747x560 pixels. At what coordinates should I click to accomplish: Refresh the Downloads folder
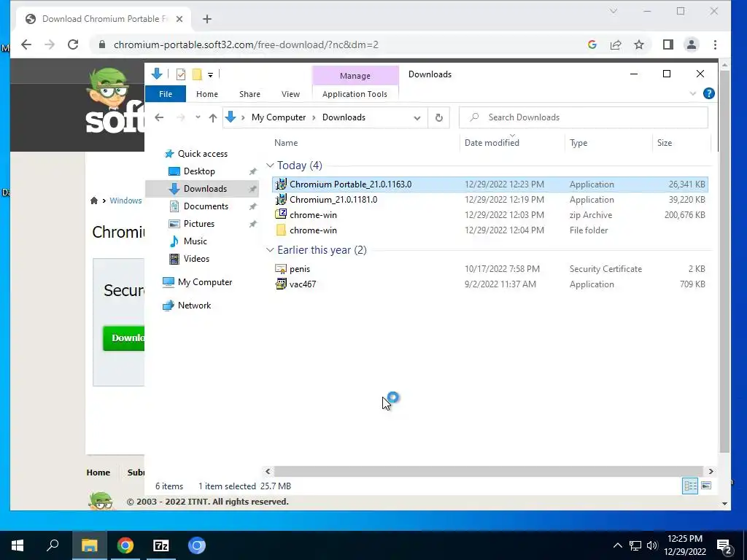(438, 117)
